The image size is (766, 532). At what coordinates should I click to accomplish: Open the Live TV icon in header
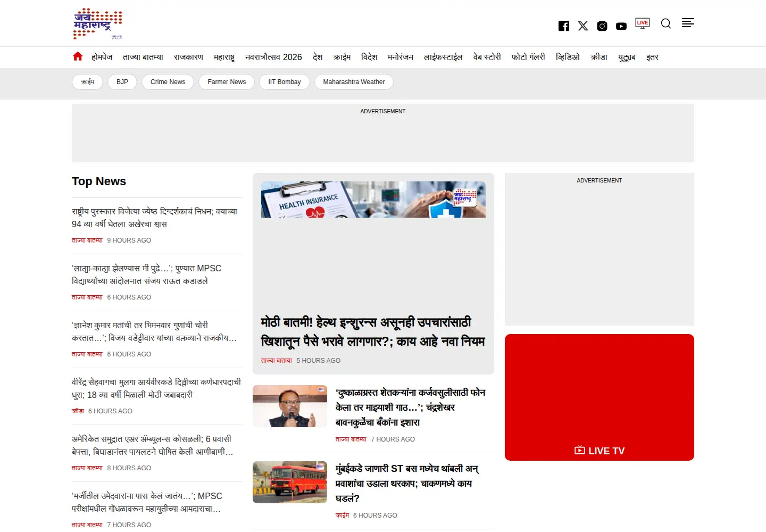643,23
